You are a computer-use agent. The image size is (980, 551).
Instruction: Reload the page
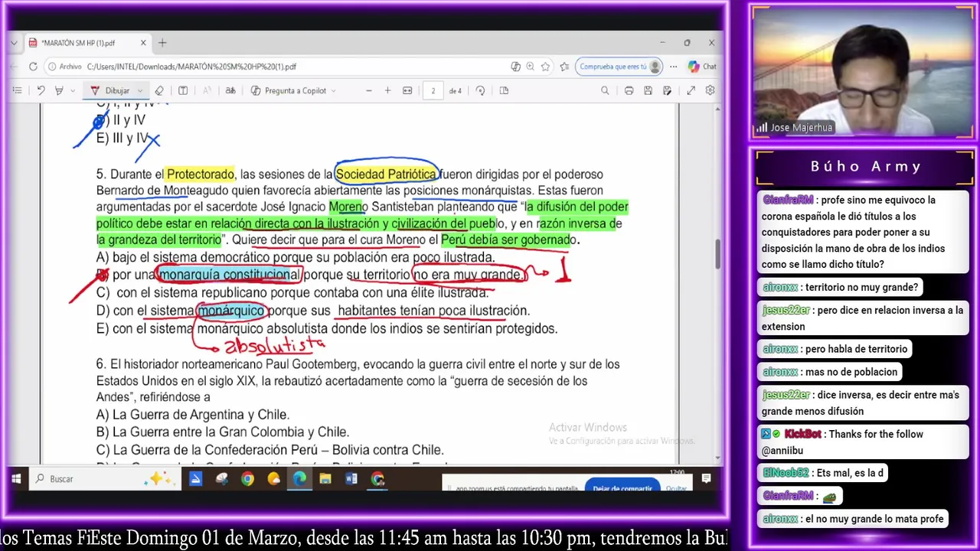click(x=33, y=67)
